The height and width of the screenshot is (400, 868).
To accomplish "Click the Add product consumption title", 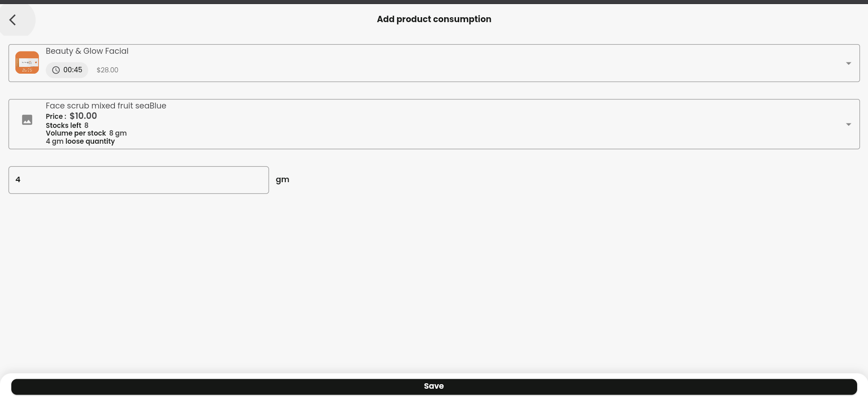I will click(x=434, y=19).
